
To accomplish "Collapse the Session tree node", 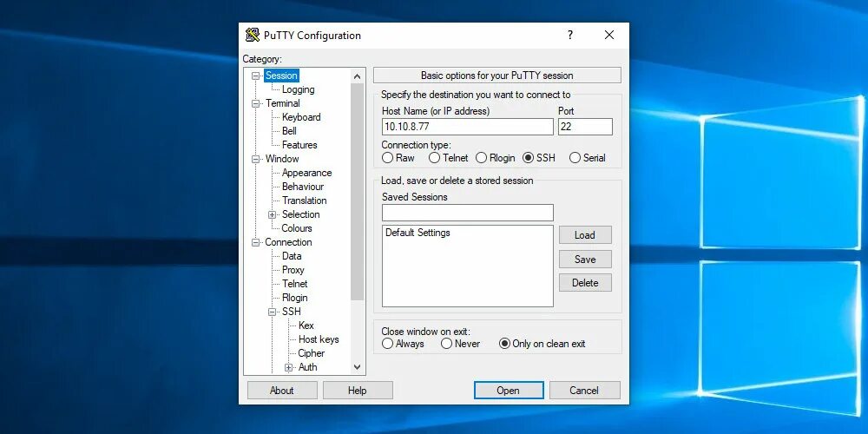I will [256, 76].
